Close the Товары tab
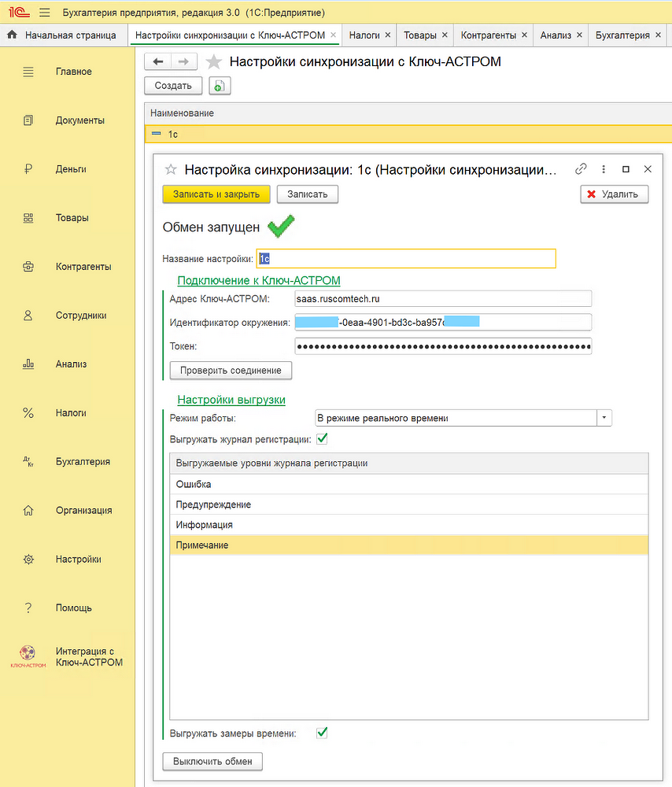Viewport: 672px width, 787px height. click(x=445, y=35)
